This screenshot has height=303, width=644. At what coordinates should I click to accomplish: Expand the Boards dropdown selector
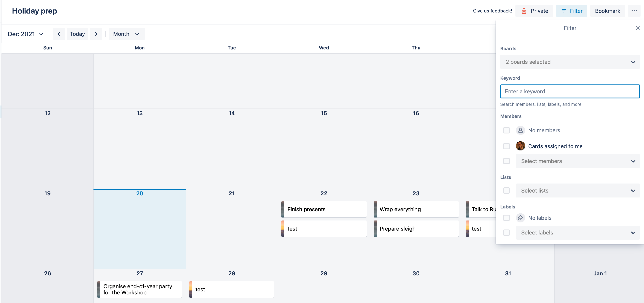[x=570, y=62]
